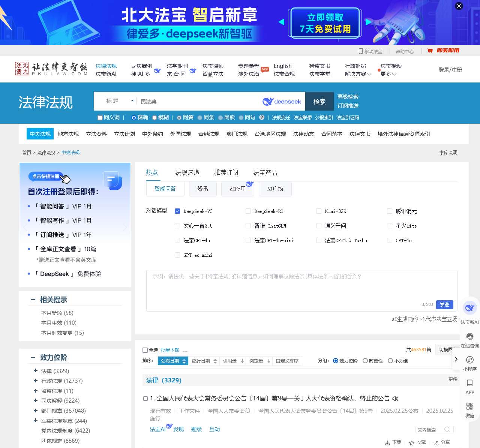Screen dimensions: 480x448
Task: Click the mobile phone icon beside 移动法宝
Action: point(361,51)
